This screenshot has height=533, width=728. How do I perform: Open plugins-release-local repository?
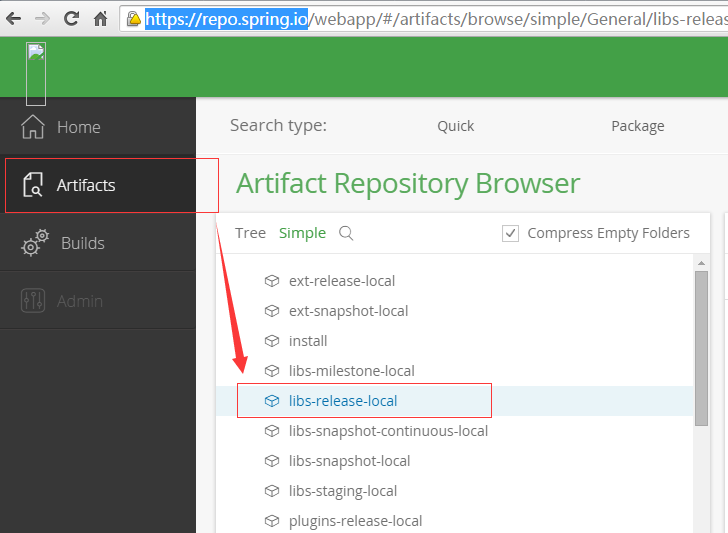pyautogui.click(x=355, y=521)
